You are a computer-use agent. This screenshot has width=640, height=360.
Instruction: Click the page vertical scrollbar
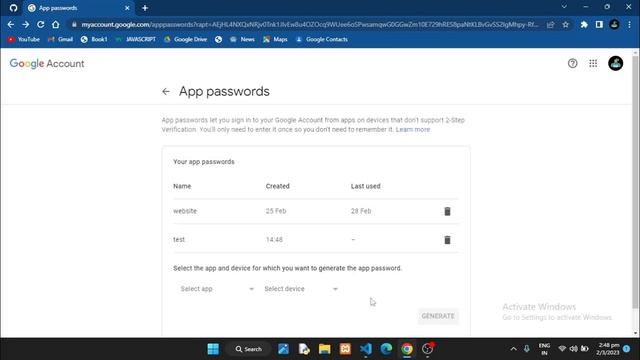pos(635,182)
